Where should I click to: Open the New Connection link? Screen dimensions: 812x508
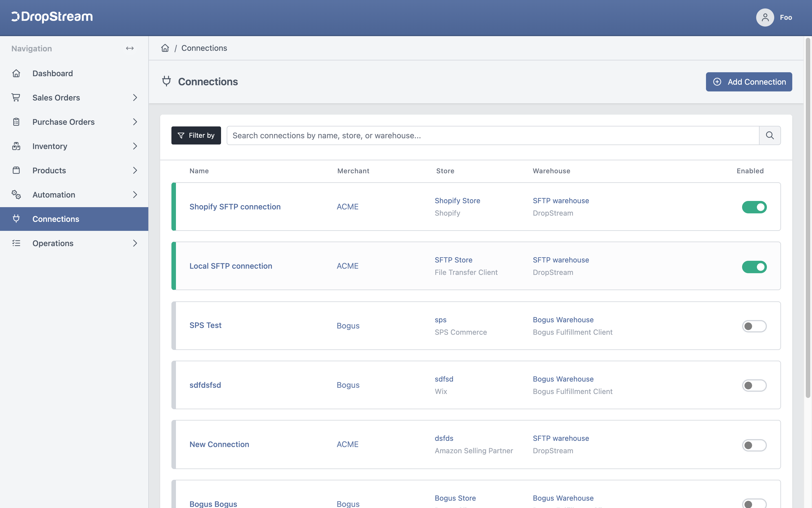(219, 444)
